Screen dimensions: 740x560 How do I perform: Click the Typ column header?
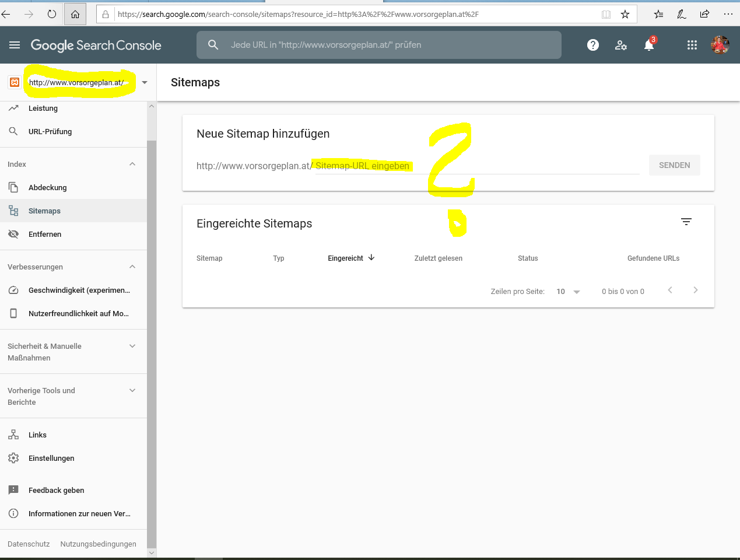point(279,258)
